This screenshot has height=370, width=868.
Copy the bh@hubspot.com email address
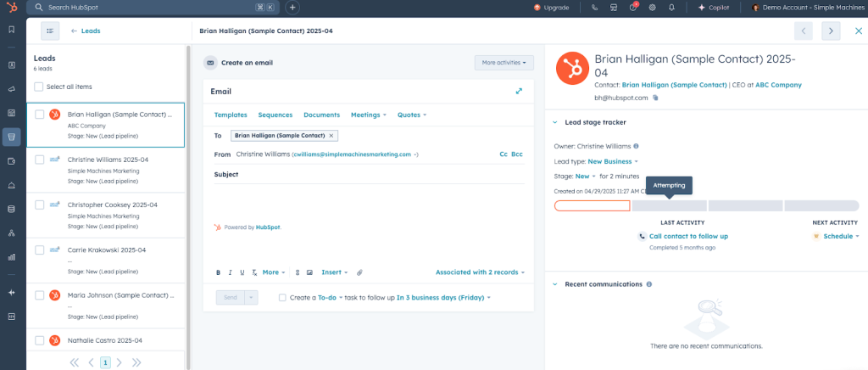coord(655,98)
